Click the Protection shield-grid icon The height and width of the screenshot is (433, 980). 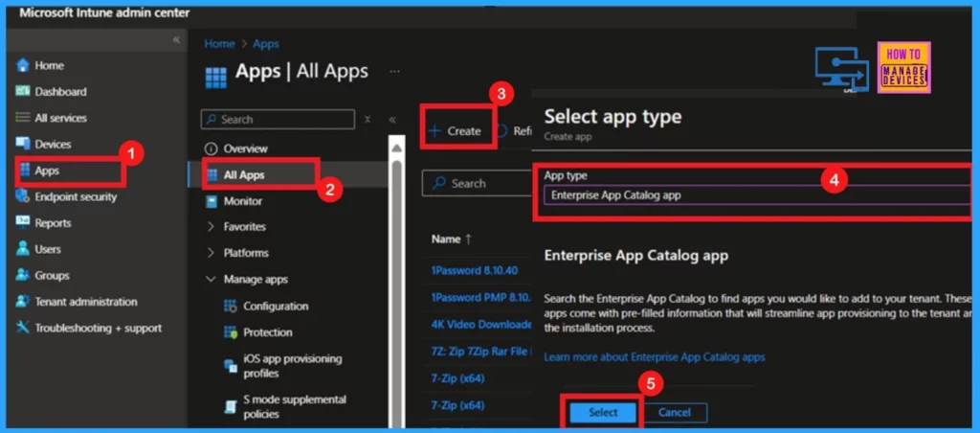(x=230, y=332)
